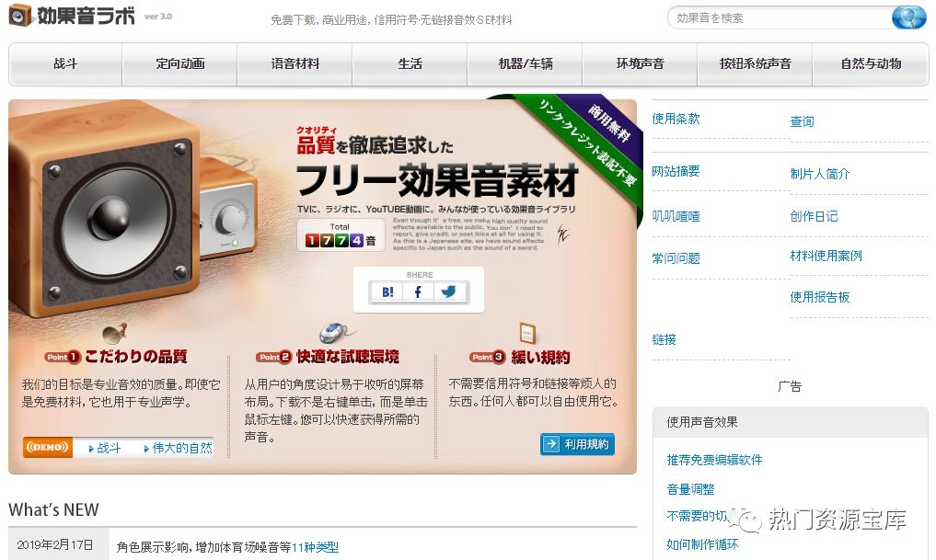The image size is (936, 560).
Task: Click the mouse icon above Point 2
Action: (x=334, y=332)
